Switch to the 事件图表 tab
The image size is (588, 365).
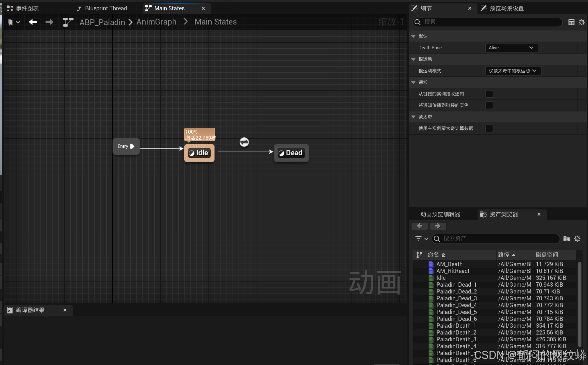coord(27,8)
